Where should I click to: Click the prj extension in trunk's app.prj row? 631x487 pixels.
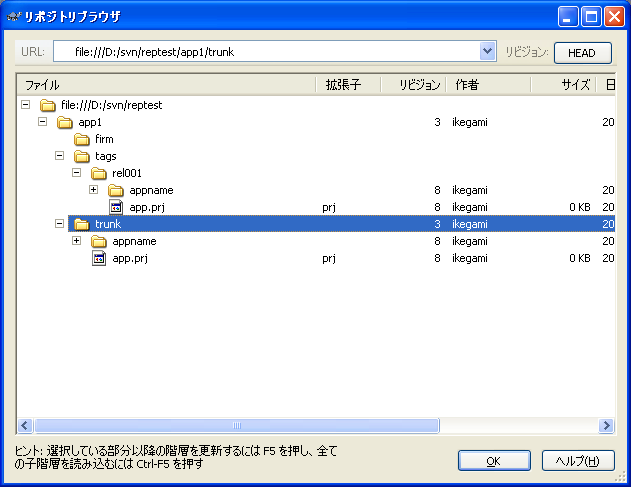point(329,258)
